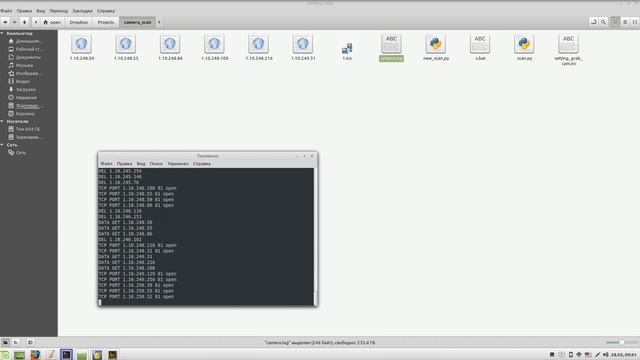This screenshot has height=360, width=640.
Task: Open file search with magnifier icon
Action: (x=603, y=22)
